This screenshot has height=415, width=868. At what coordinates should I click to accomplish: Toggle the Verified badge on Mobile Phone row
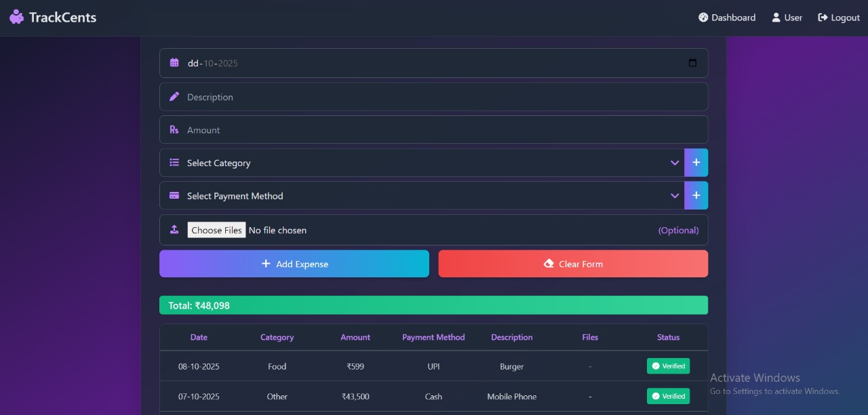pyautogui.click(x=668, y=396)
